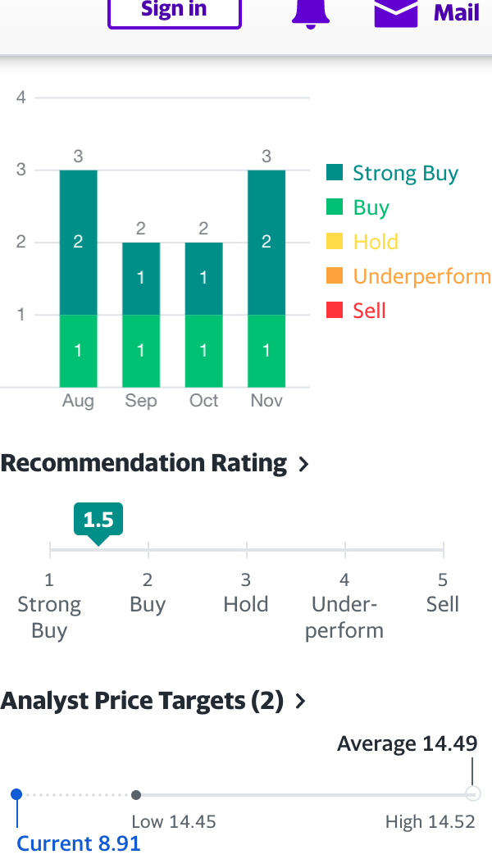Select the Aug Strong Buy bar segment
This screenshot has height=868, width=492.
(x=78, y=243)
